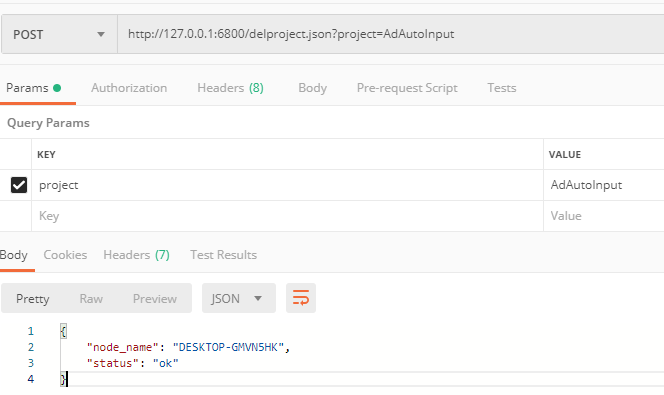Go to the Tests tab

(501, 88)
